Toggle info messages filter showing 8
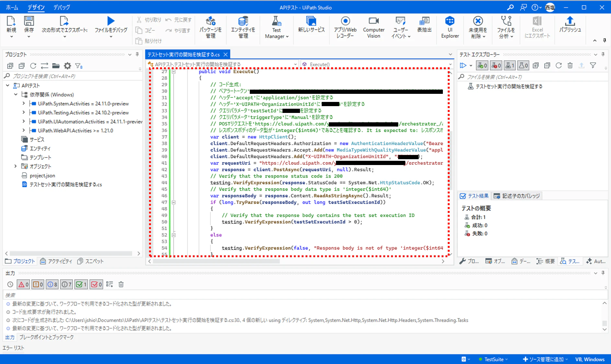The width and height of the screenshot is (611, 364). (52, 284)
